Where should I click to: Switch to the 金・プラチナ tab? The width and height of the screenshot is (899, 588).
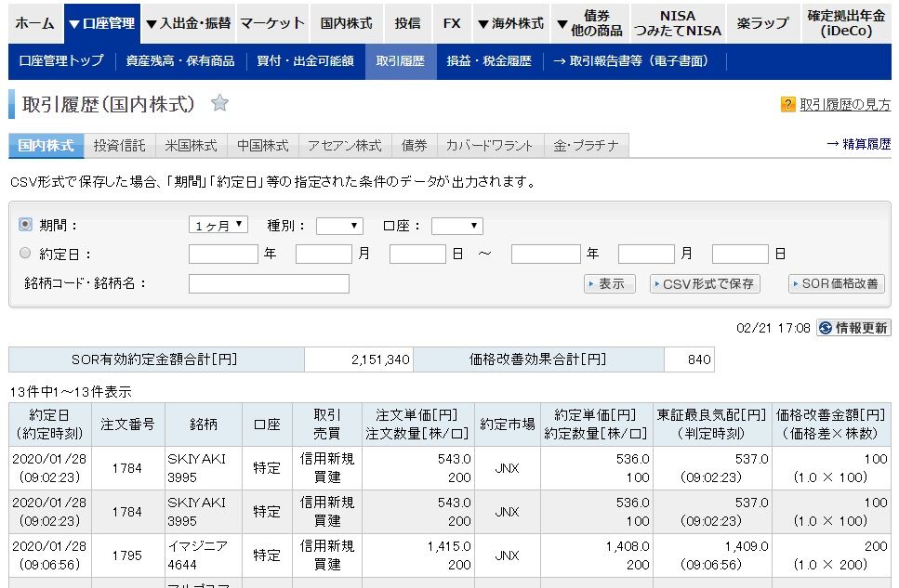(x=586, y=146)
